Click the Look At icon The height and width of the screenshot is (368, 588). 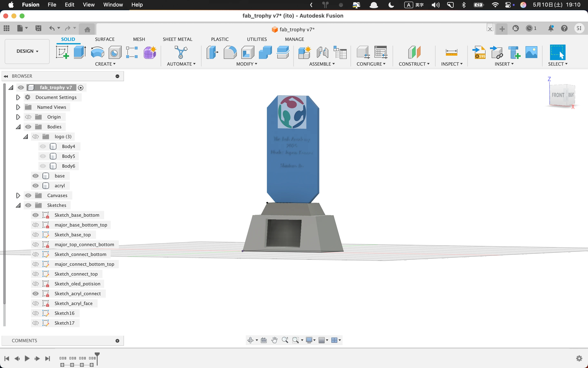click(x=264, y=340)
